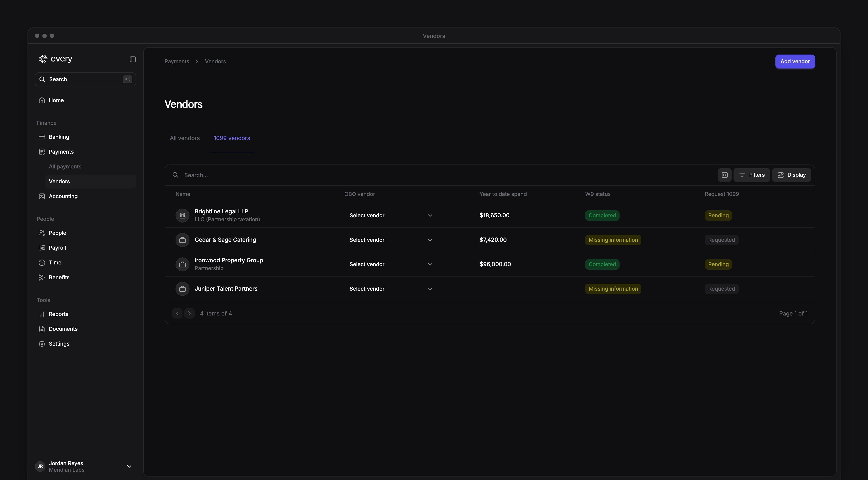Click the Cedar & Sage Catering briefcase icon
This screenshot has height=480, width=868.
[182, 240]
